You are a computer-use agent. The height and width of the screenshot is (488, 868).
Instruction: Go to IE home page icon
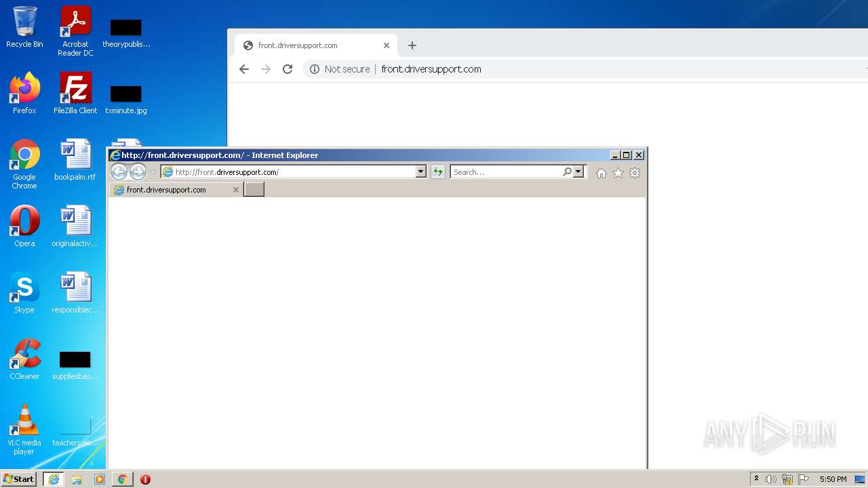[601, 173]
